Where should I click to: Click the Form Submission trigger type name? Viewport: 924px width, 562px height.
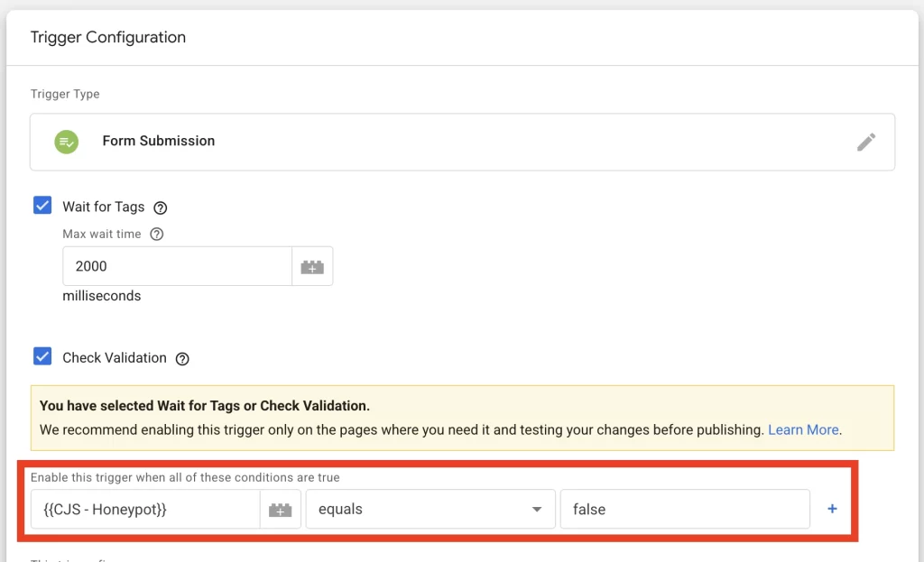point(159,142)
